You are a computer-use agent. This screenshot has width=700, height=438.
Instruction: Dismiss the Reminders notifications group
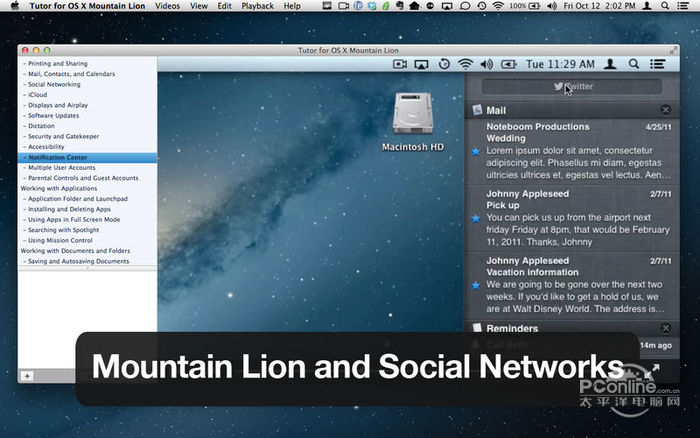666,328
